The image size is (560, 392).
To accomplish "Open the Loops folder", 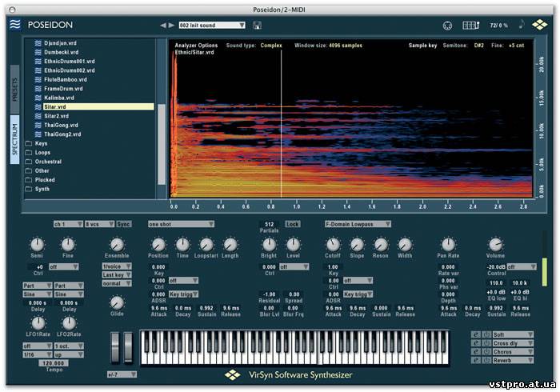I will coord(42,153).
